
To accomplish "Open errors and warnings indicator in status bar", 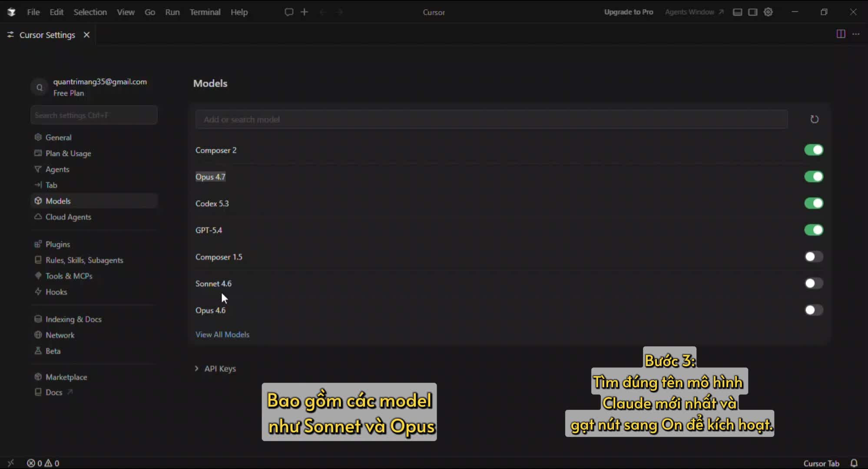I will click(x=43, y=463).
